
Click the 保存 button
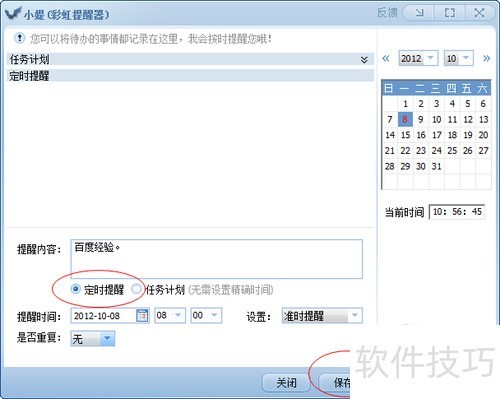[335, 383]
